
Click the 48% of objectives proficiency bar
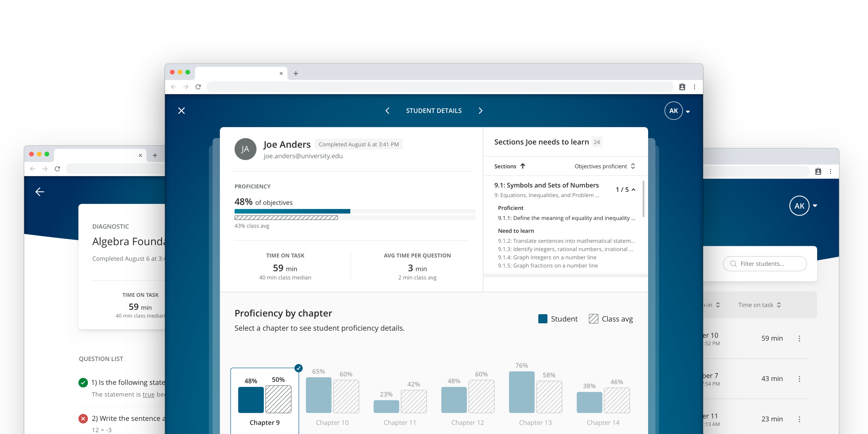pos(292,211)
